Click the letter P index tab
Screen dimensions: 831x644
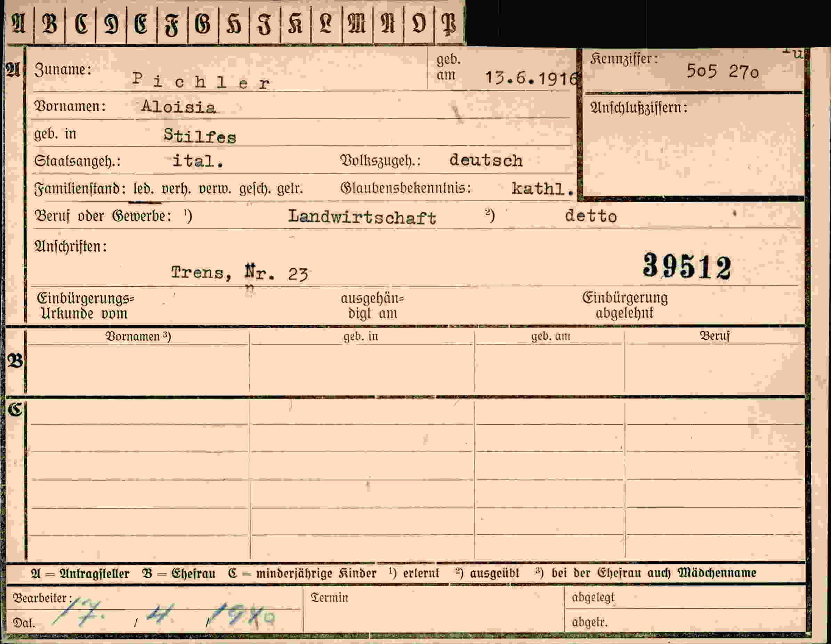pos(449,24)
